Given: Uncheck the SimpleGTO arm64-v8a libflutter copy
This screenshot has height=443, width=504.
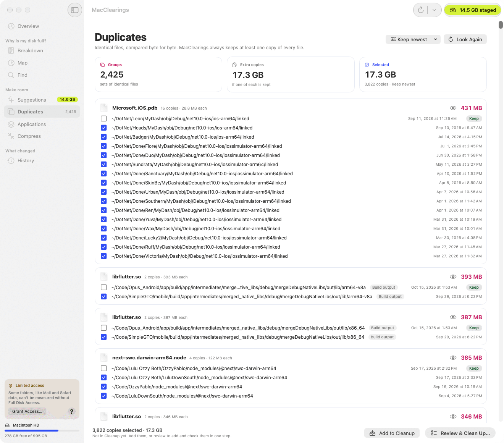Looking at the screenshot, I should pyautogui.click(x=104, y=297).
